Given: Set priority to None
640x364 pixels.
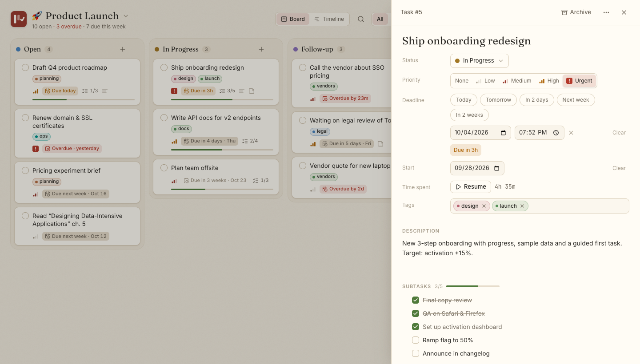Looking at the screenshot, I should click(462, 81).
